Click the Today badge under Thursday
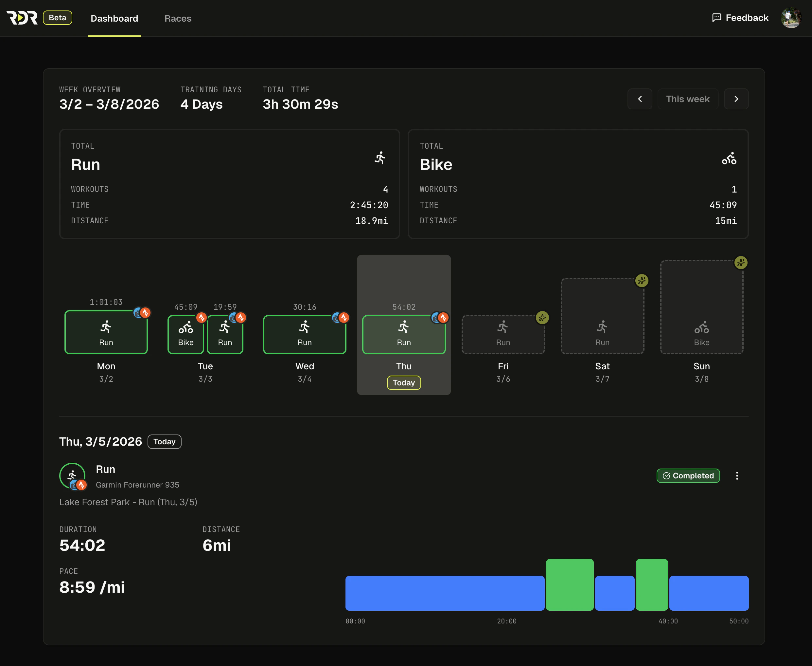The height and width of the screenshot is (666, 812). click(404, 382)
